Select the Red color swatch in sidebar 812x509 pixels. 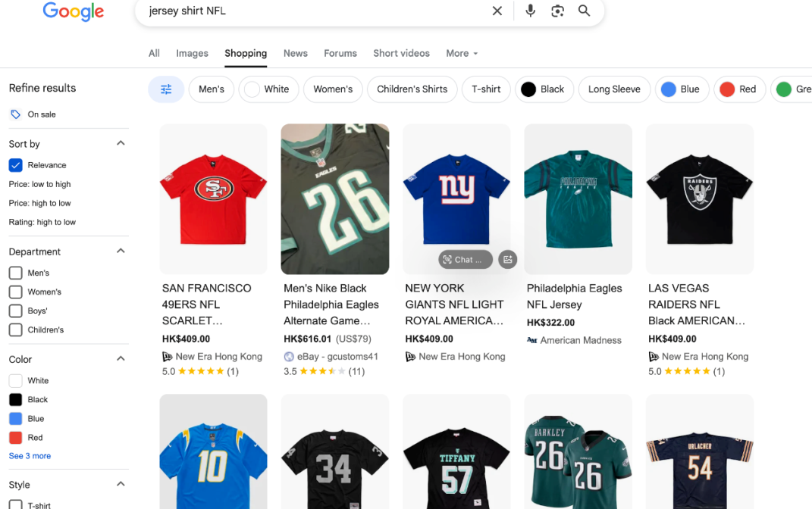pyautogui.click(x=15, y=438)
